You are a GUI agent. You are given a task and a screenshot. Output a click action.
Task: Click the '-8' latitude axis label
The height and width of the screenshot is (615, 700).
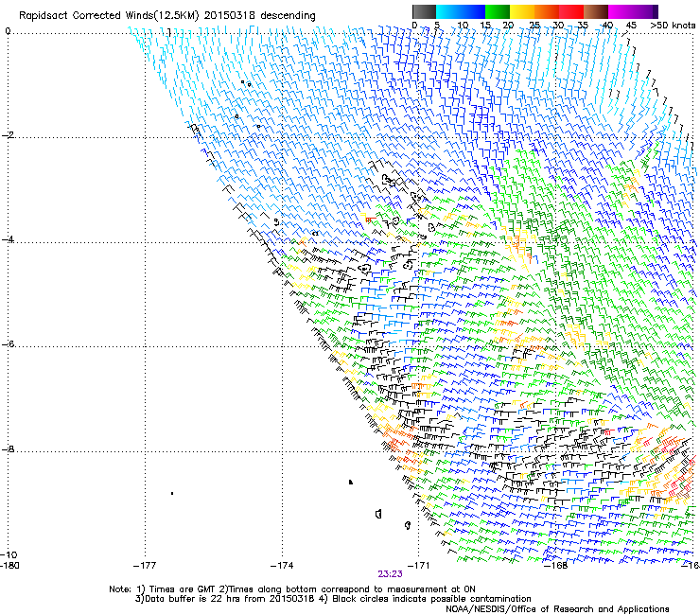pyautogui.click(x=8, y=449)
